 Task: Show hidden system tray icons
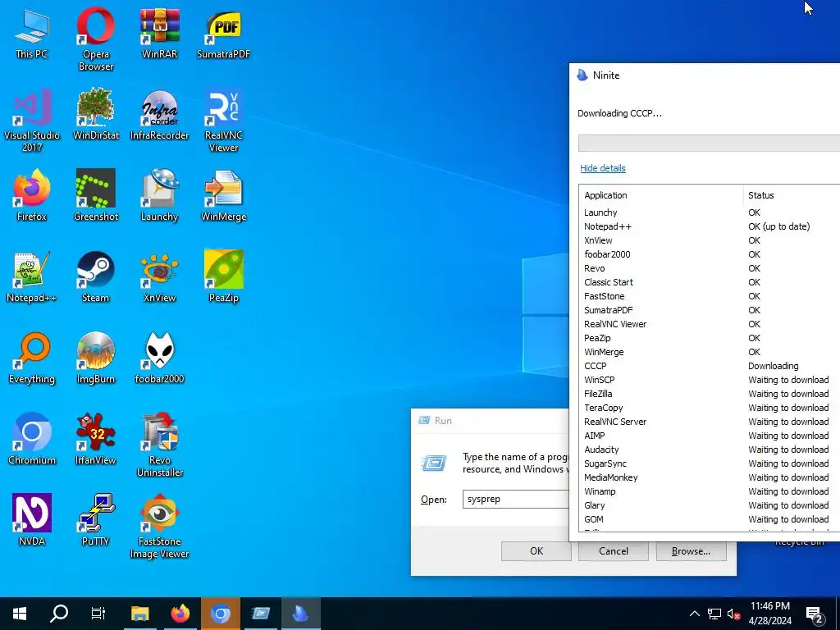(x=694, y=614)
